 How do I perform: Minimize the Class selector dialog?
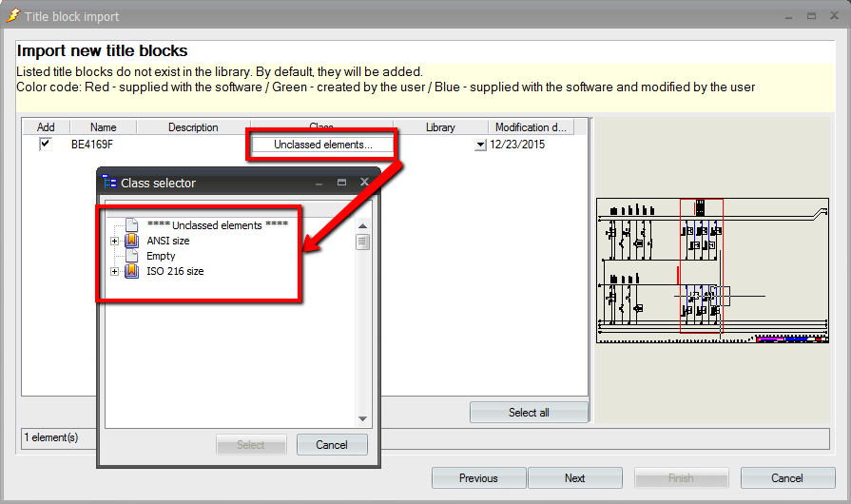319,183
